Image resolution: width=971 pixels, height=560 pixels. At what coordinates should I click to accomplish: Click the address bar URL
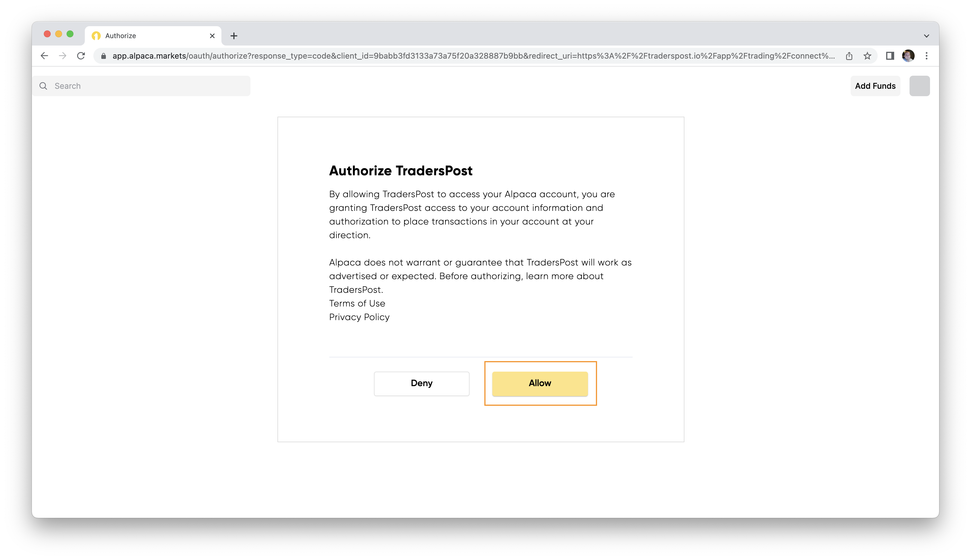click(x=473, y=56)
